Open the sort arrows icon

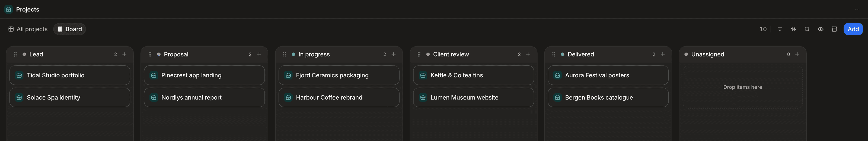(x=793, y=29)
